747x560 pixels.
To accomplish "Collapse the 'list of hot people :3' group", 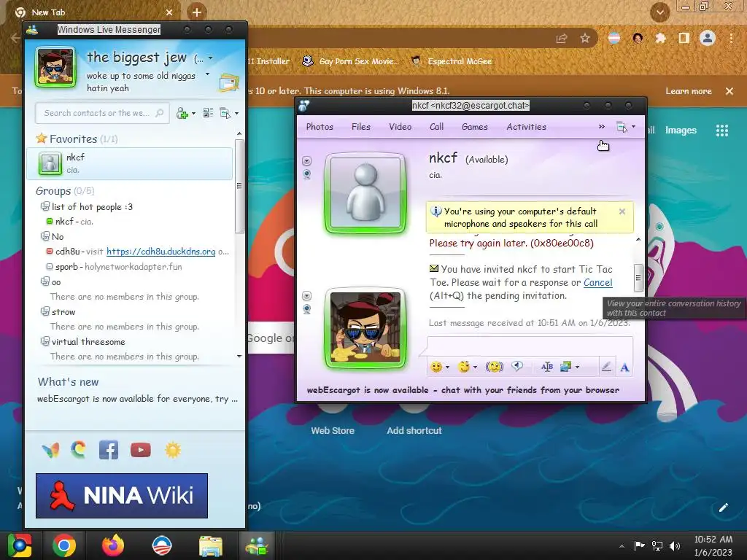I will tap(45, 206).
